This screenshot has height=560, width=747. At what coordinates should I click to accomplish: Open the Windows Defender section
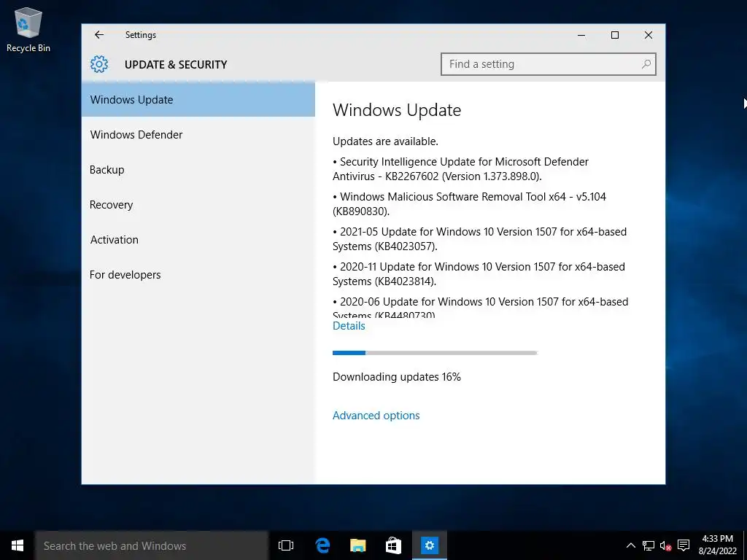tap(198, 135)
